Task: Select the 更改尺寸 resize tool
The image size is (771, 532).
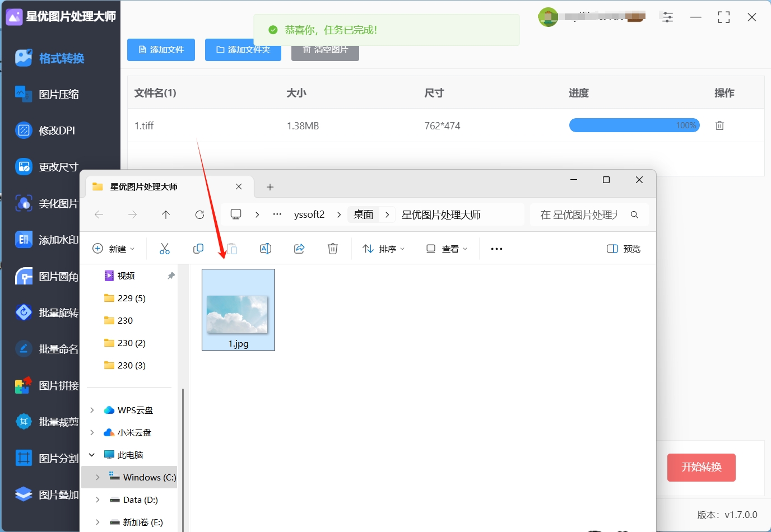Action: (x=47, y=167)
